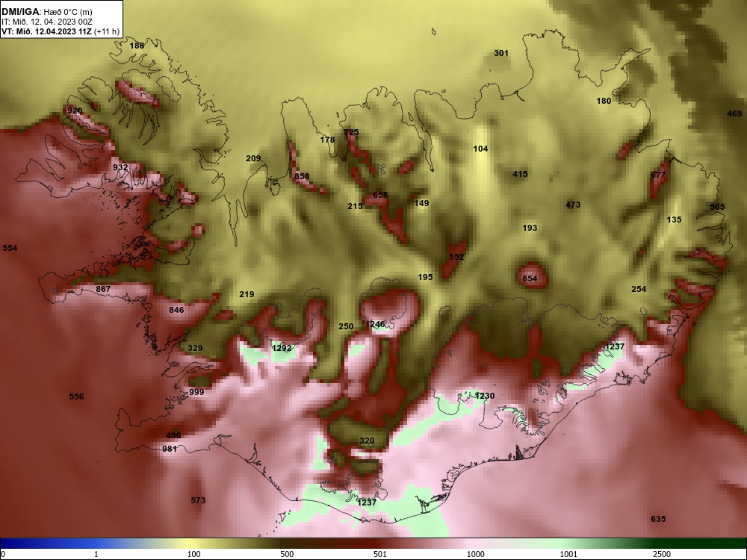This screenshot has height=560, width=747.
Task: Click the map value '920'
Action: (75, 111)
